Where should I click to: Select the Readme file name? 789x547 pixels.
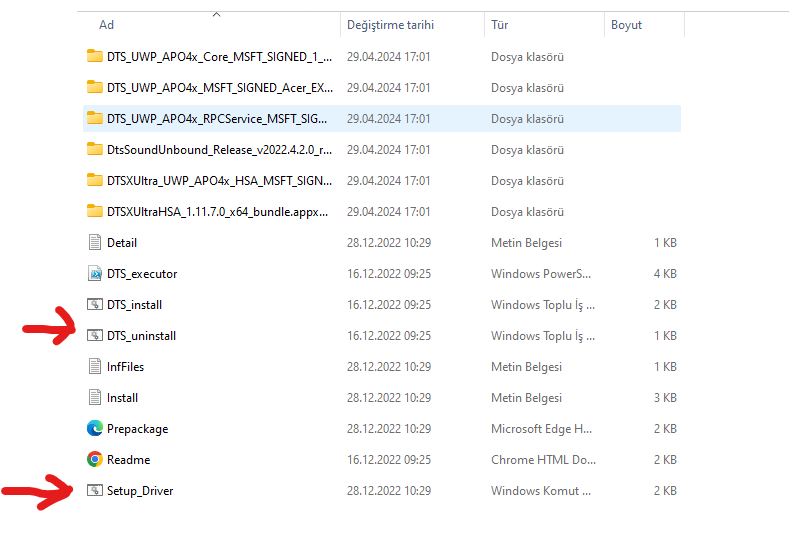click(128, 459)
